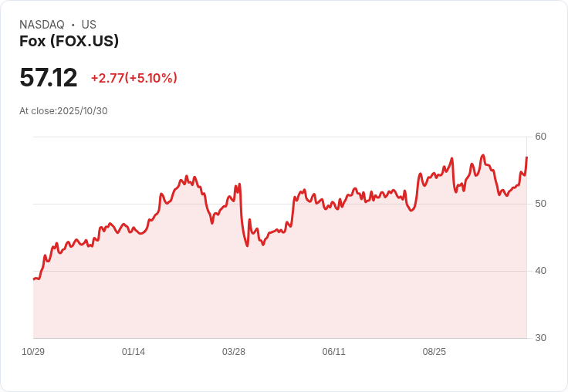Click the 60 y-axis price label
The height and width of the screenshot is (392, 568).
[x=540, y=137]
